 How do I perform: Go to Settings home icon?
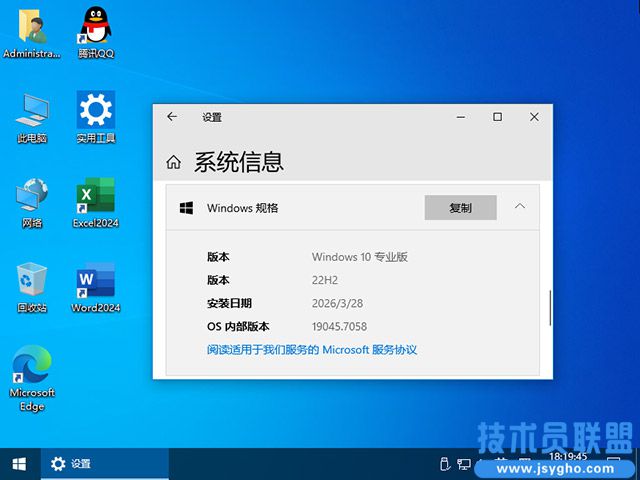173,162
